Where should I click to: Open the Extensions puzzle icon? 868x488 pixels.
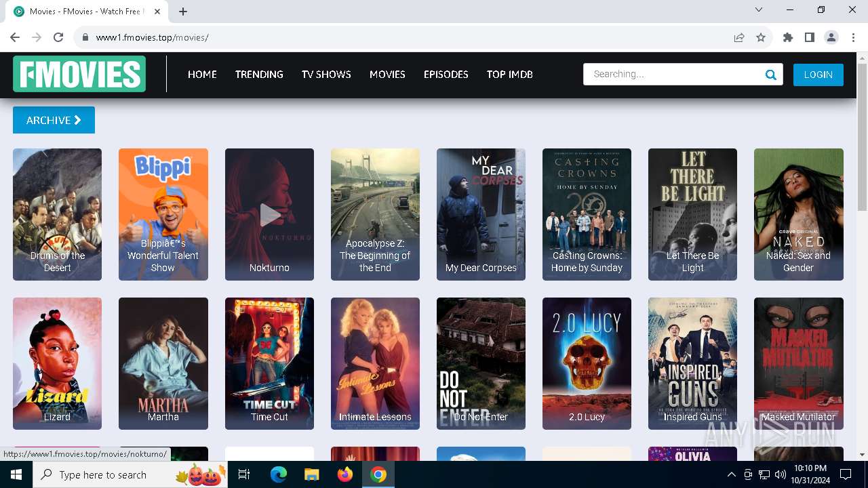pyautogui.click(x=788, y=37)
